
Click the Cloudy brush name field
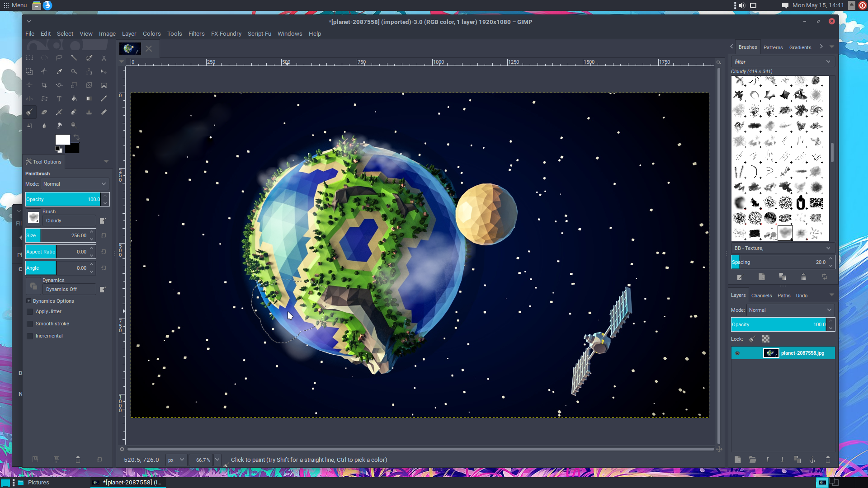tap(70, 221)
